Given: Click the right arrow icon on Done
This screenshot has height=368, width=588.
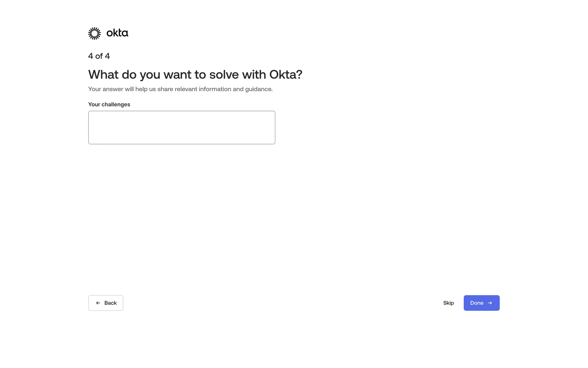Looking at the screenshot, I should click(490, 303).
